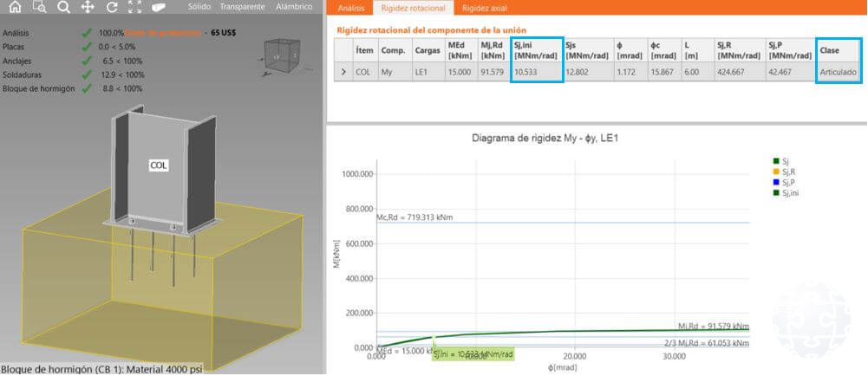Image resolution: width=868 pixels, height=376 pixels.
Task: Activate the zoom window tool
Action: (x=39, y=7)
